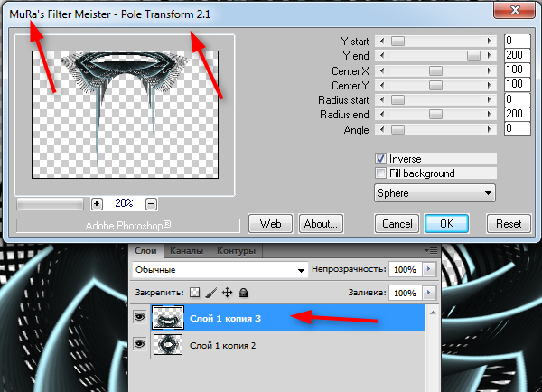Click right arrow of Radius start slider
Viewport: 542px width, 392px height.
tap(489, 100)
